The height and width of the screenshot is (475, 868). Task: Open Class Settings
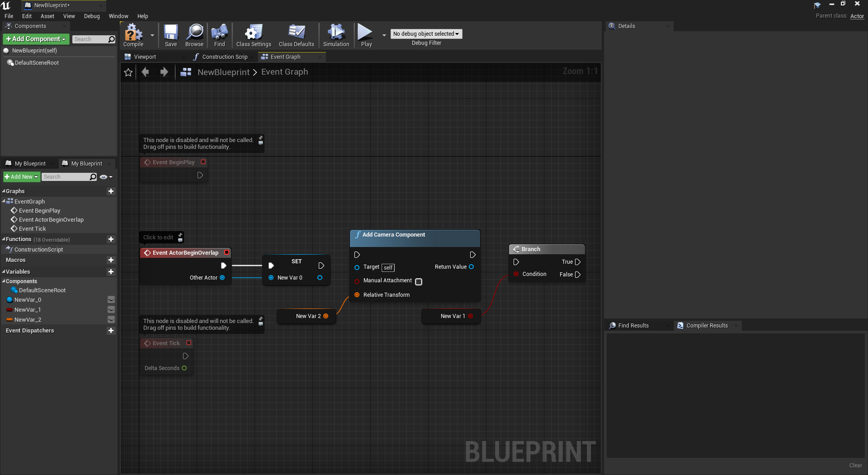pyautogui.click(x=254, y=35)
